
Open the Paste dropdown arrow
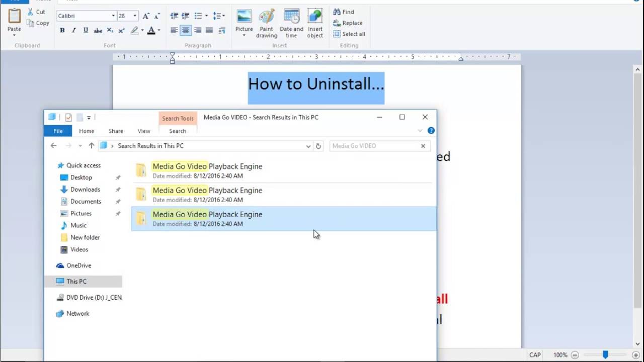tap(14, 35)
